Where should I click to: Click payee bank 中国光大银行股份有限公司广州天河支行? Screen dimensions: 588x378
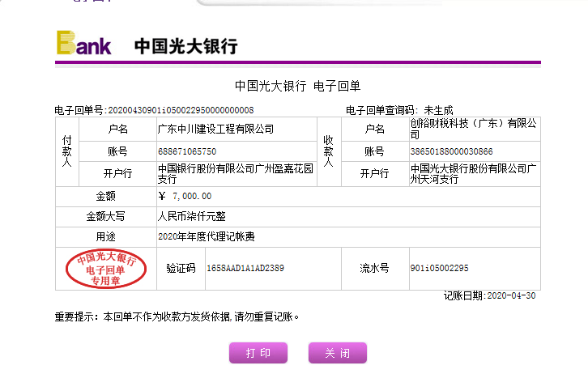tap(473, 174)
